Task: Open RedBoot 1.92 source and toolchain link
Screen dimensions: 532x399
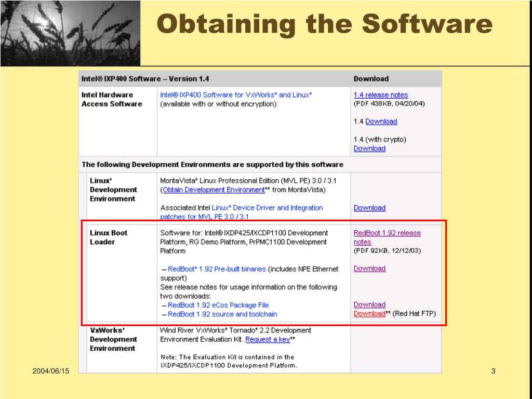Action: click(222, 314)
